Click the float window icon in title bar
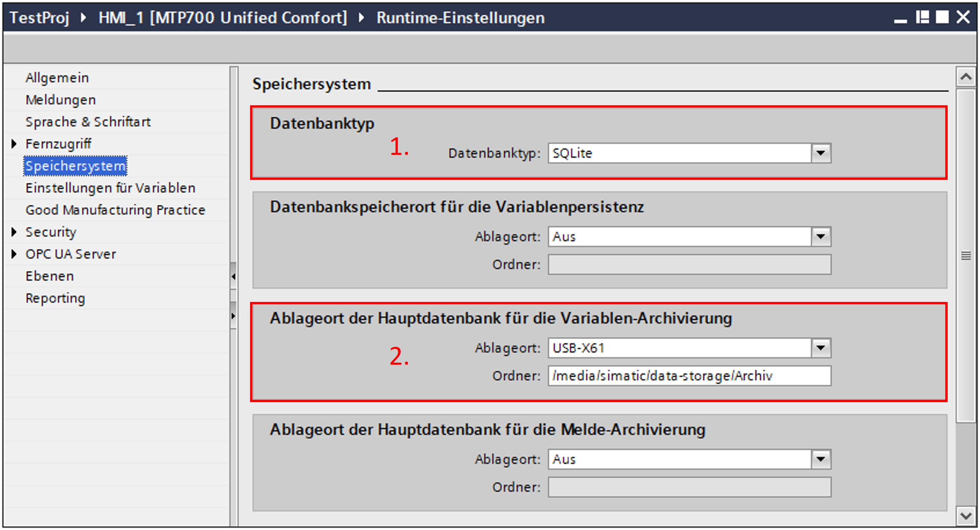 [922, 17]
